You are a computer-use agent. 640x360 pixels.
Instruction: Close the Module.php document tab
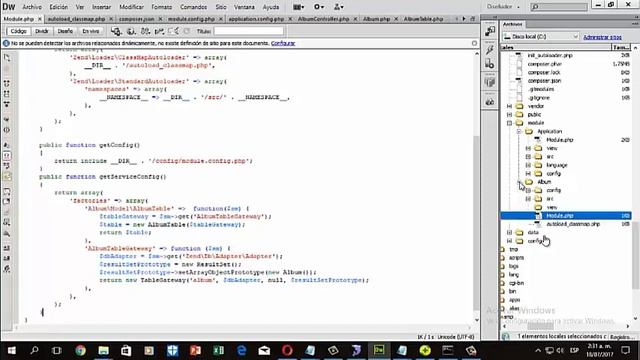coord(40,19)
